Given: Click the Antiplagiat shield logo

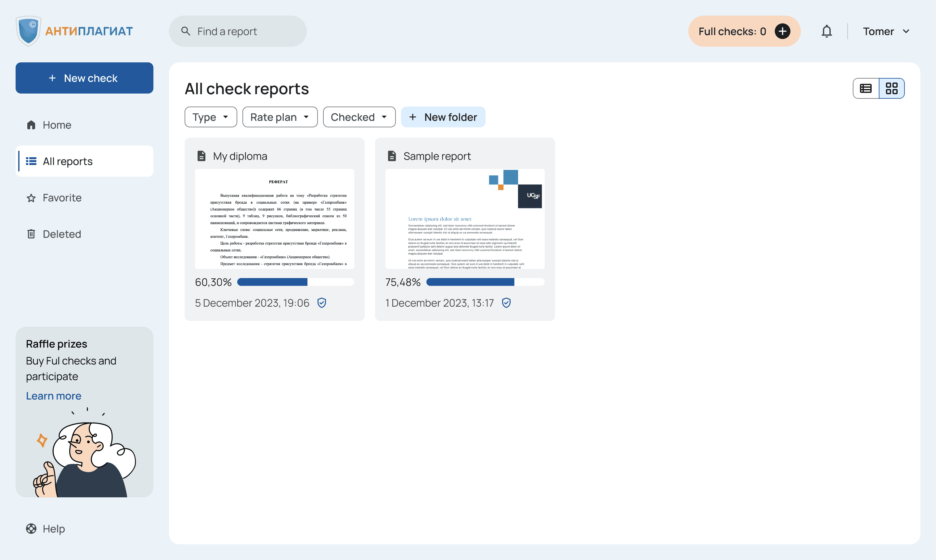Looking at the screenshot, I should pos(28,31).
